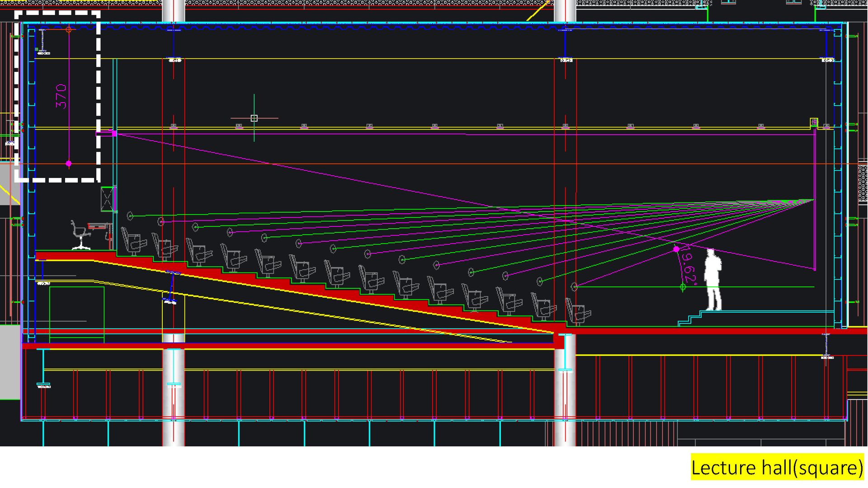Click the green circle marker below angle arc
Viewport: 868px width, 488px height.
pos(683,286)
